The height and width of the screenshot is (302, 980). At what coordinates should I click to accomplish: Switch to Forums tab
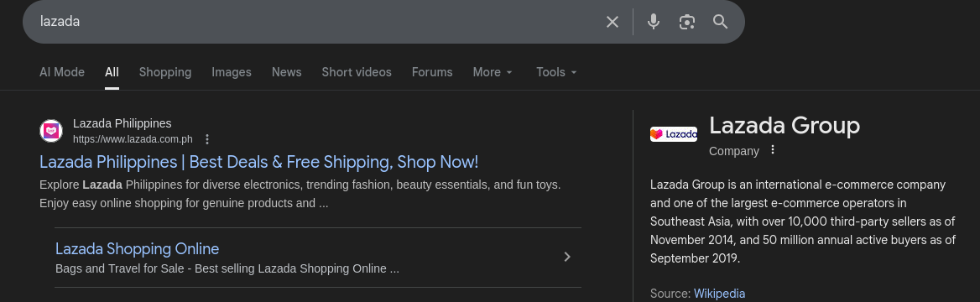(x=432, y=72)
